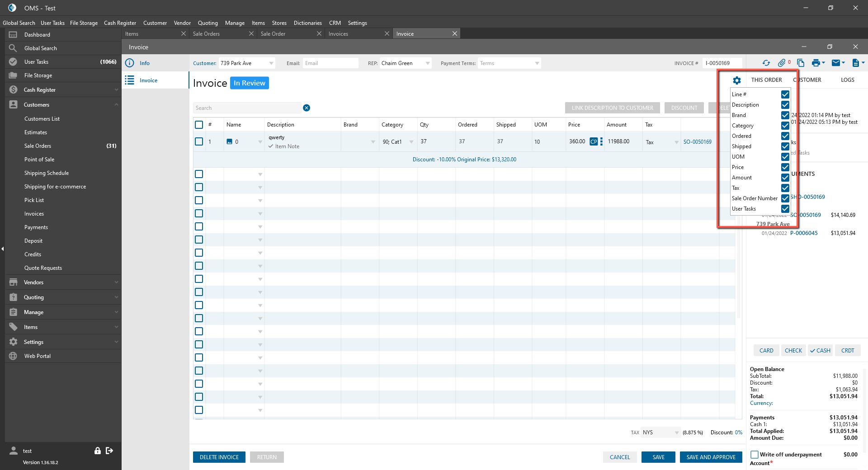Open the item image icon in row 1
The image size is (868, 470).
(x=229, y=142)
